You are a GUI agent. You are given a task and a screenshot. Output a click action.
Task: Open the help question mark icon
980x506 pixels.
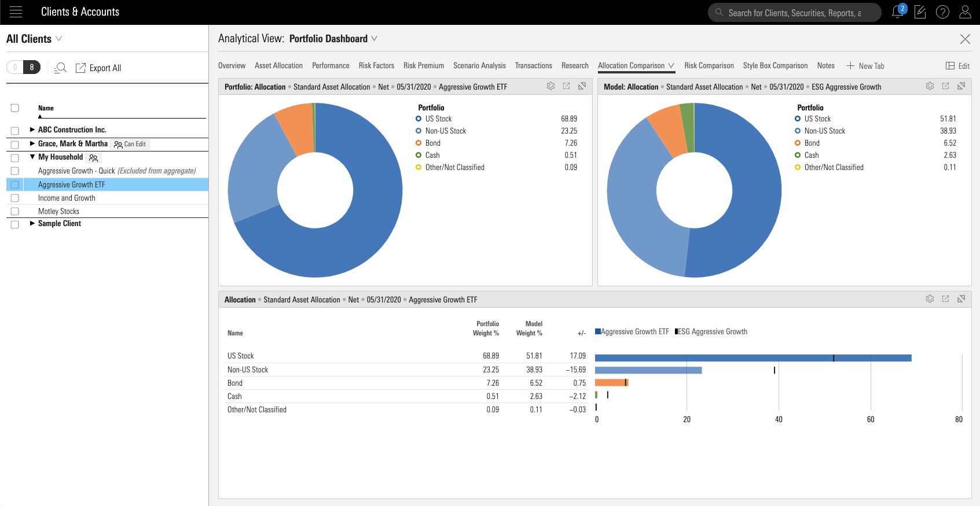(942, 12)
